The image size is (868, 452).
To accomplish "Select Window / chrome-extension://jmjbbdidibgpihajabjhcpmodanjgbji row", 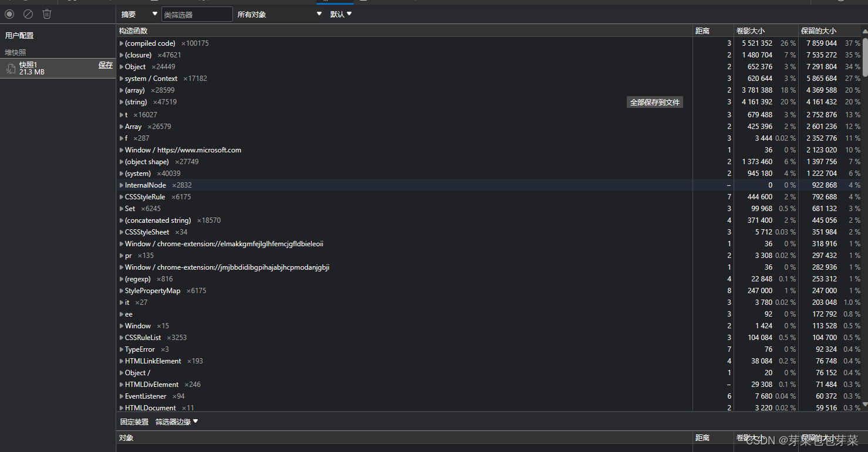I will coord(489,267).
